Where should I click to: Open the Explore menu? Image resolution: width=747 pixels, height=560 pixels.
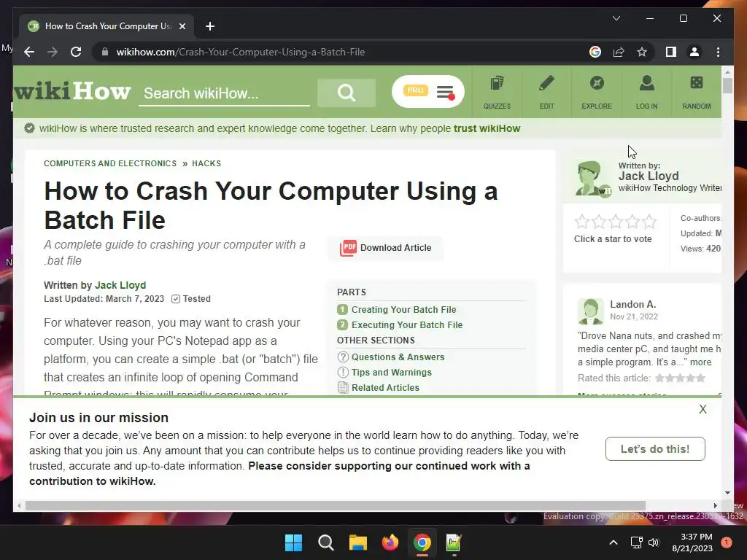pyautogui.click(x=597, y=92)
